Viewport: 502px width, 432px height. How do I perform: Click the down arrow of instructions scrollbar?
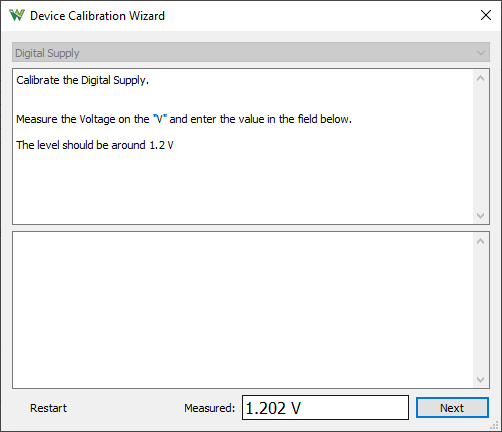tap(480, 215)
